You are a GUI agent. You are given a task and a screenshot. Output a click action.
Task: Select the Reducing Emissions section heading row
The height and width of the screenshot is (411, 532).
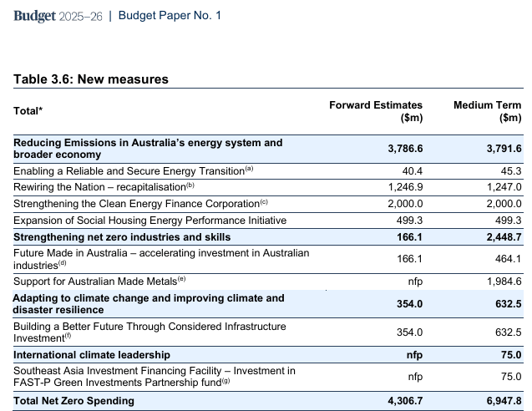(148, 149)
